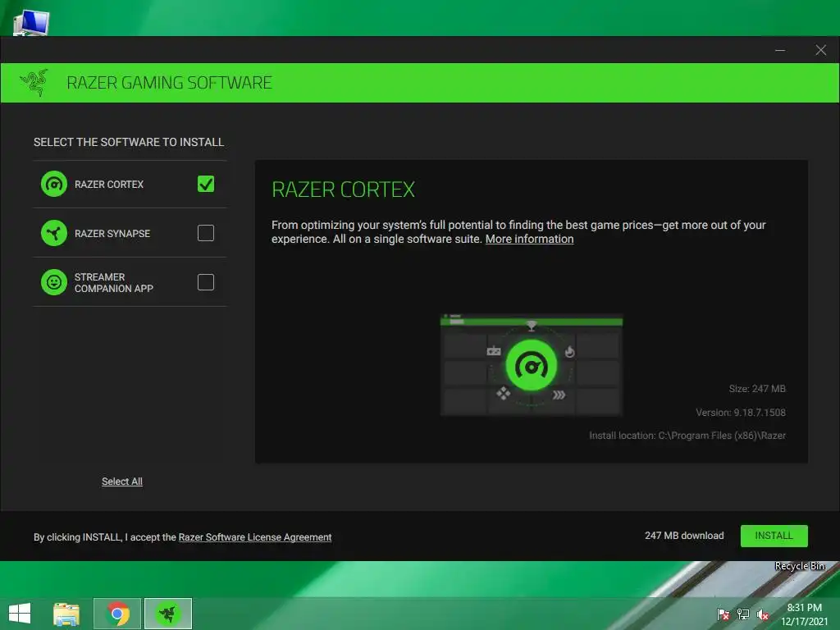Click the Size: 247 MB text
840x630 pixels.
point(757,389)
